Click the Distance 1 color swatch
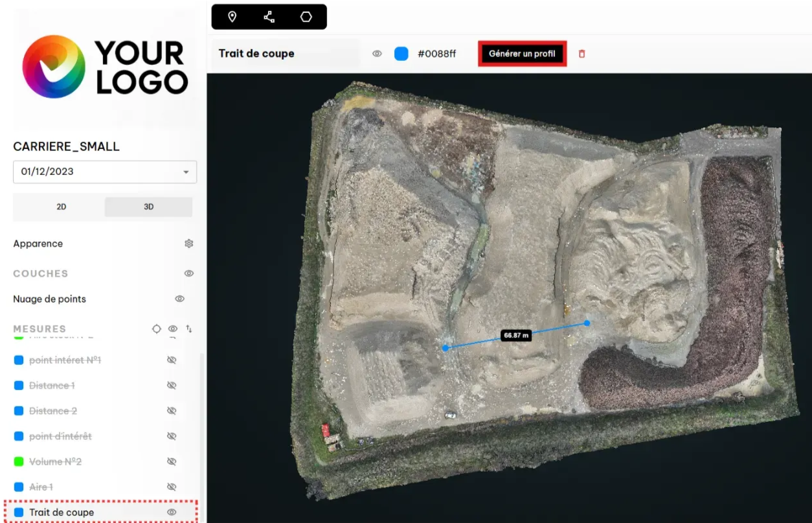This screenshot has width=812, height=523. [x=19, y=385]
